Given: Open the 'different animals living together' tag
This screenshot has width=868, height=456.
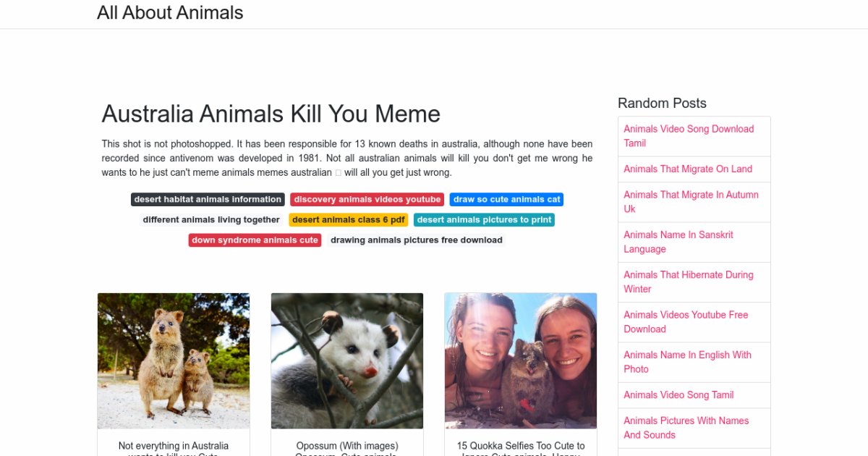Looking at the screenshot, I should 211,220.
